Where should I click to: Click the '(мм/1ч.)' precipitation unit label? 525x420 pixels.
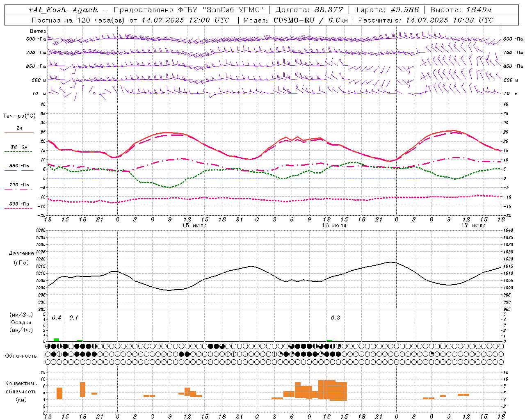coord(21,330)
